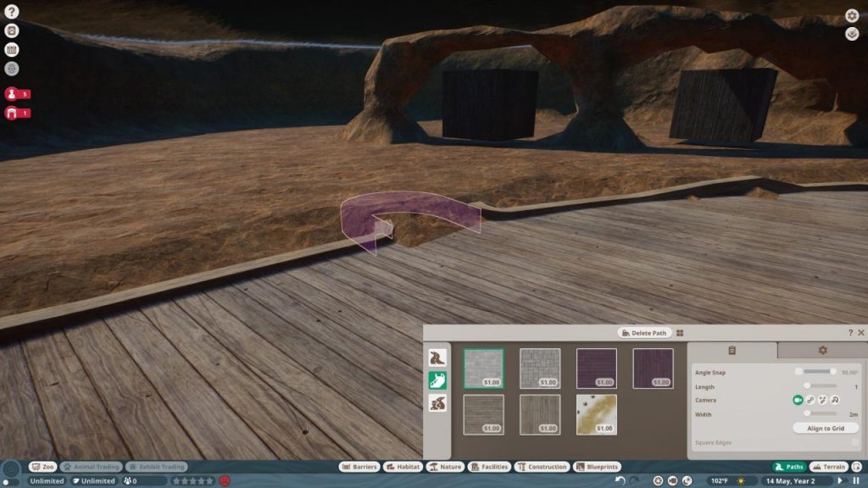Open the Barriers menu
The width and height of the screenshot is (868, 488).
359,466
